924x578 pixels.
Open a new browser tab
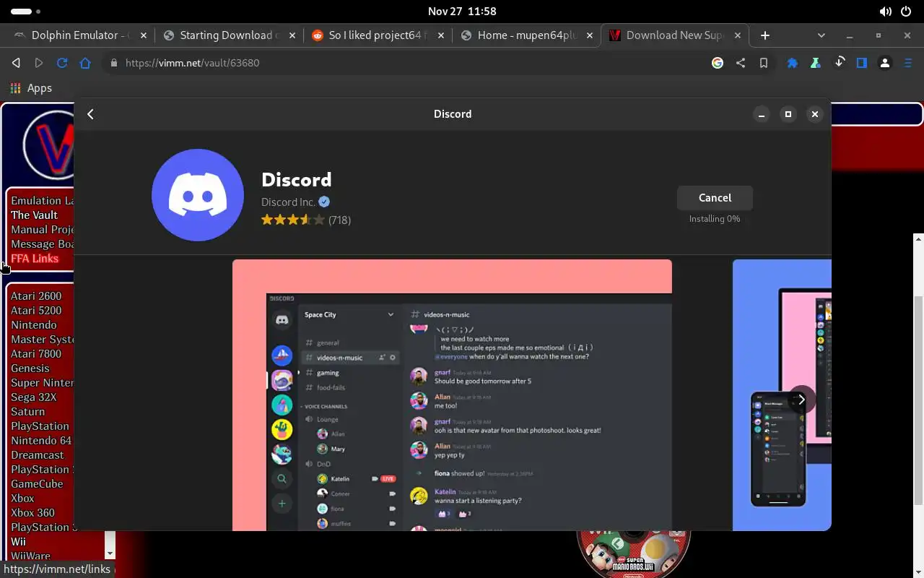pyautogui.click(x=765, y=35)
